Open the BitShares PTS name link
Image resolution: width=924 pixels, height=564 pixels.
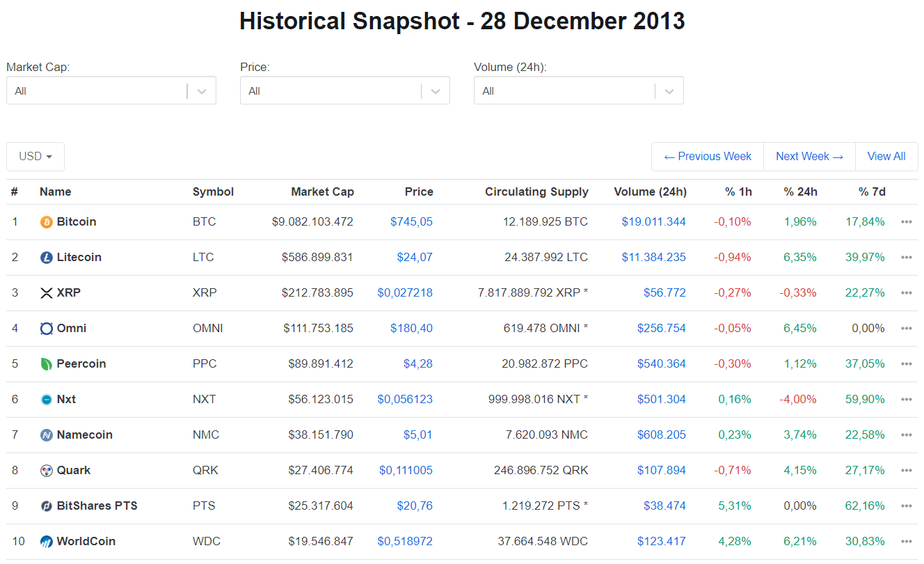click(97, 506)
